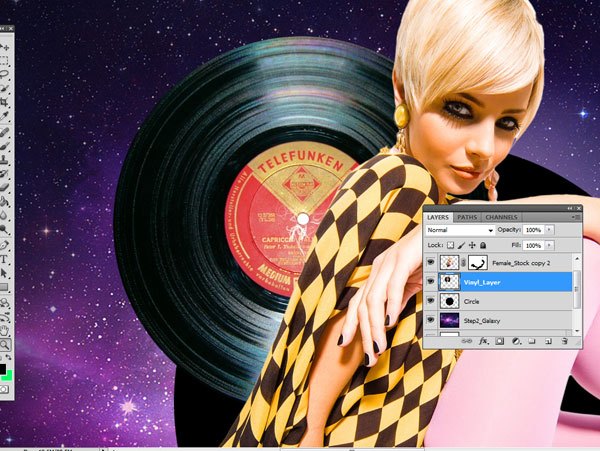Add a layer mask
Image resolution: width=600 pixels, height=451 pixels.
pos(499,341)
